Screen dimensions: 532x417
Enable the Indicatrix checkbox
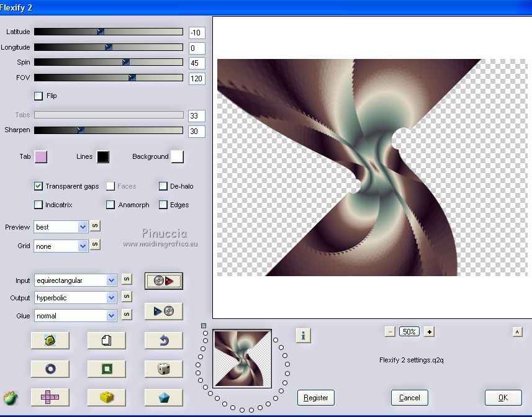[x=38, y=205]
